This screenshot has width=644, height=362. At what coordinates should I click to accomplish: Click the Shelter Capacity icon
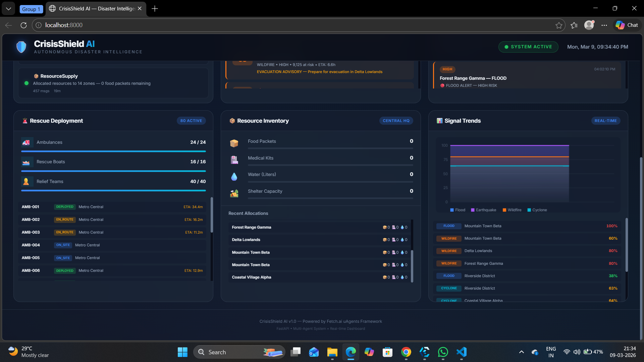coord(234,193)
